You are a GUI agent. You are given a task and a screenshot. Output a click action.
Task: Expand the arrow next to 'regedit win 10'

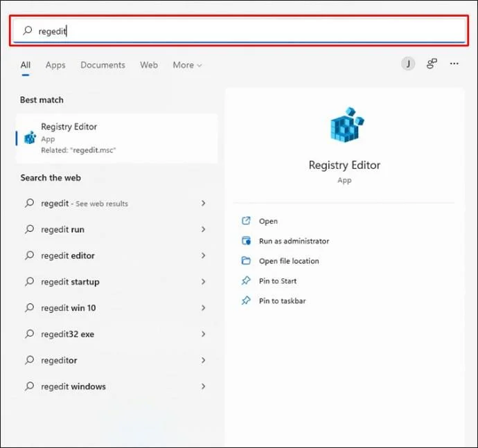[x=204, y=308]
